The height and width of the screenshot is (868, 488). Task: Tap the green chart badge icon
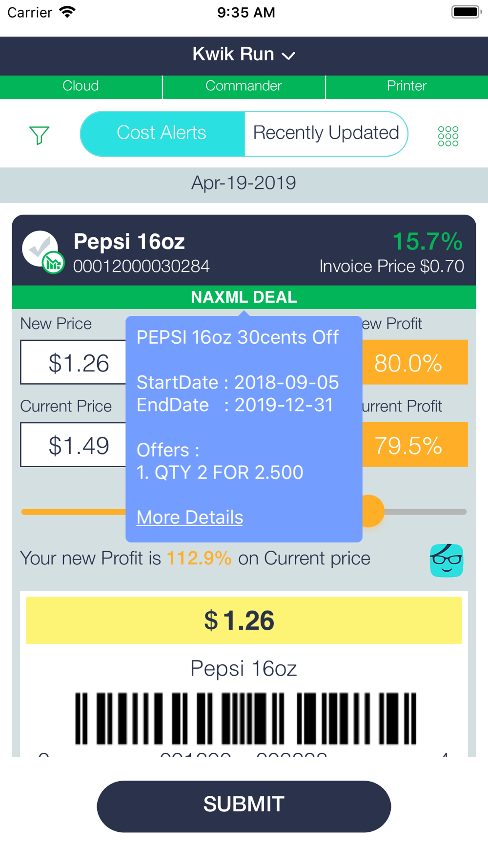tap(53, 264)
